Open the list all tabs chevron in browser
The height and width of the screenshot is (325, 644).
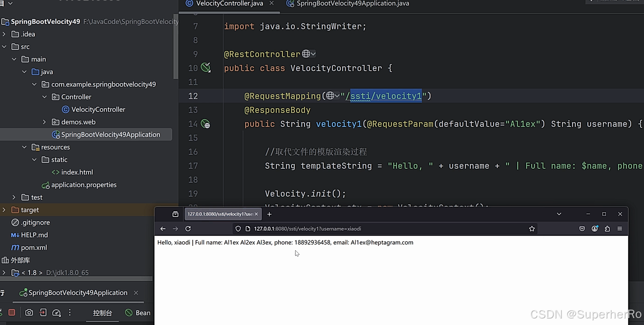[x=559, y=214]
